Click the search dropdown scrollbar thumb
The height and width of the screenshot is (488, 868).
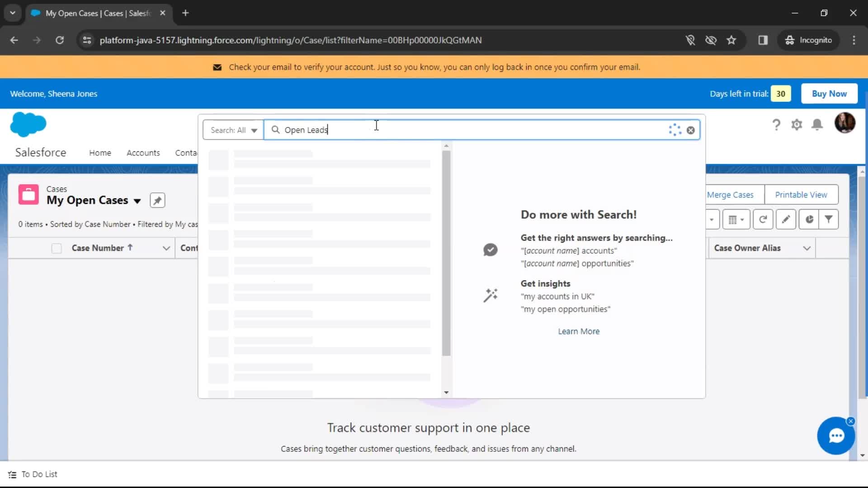[x=446, y=253]
